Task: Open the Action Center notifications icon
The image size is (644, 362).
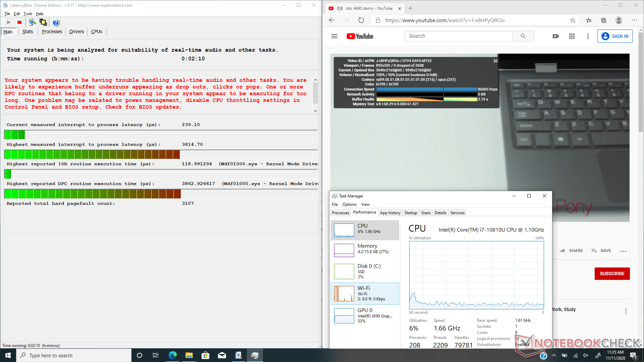Action: tap(634, 355)
